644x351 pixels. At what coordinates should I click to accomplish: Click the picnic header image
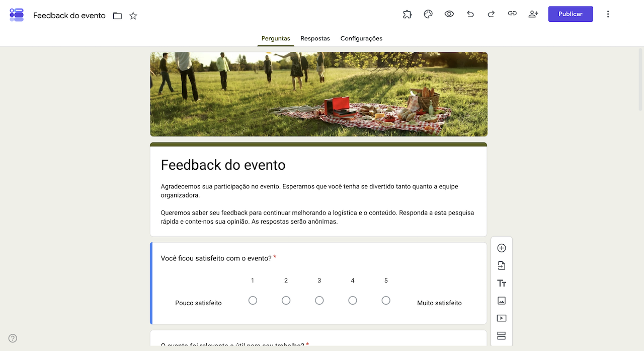click(x=318, y=94)
